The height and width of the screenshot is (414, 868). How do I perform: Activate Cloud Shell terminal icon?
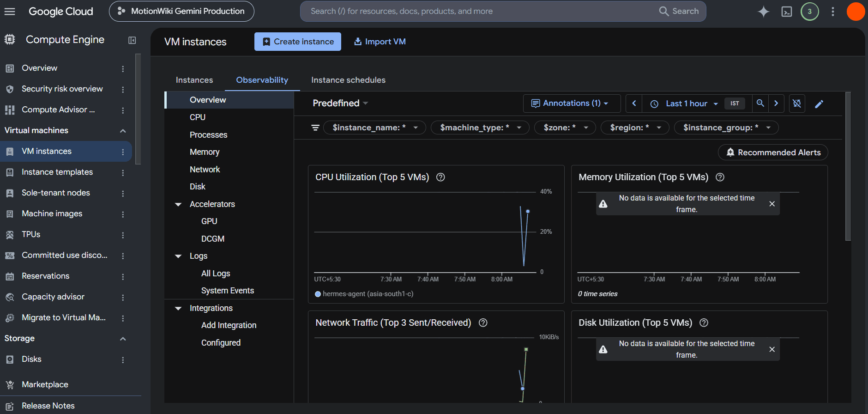(787, 12)
